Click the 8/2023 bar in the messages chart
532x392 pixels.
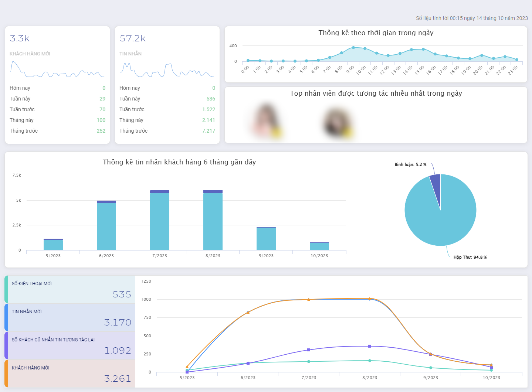(x=213, y=220)
